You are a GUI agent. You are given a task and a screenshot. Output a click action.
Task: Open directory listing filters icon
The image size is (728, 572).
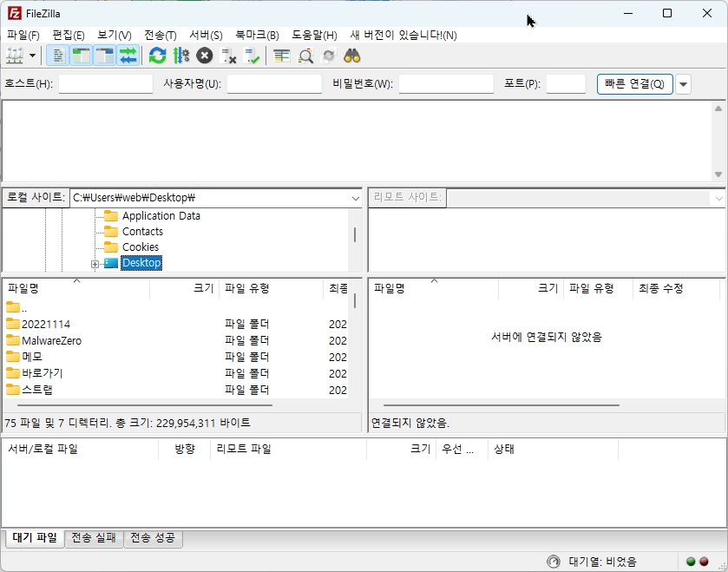coord(281,56)
